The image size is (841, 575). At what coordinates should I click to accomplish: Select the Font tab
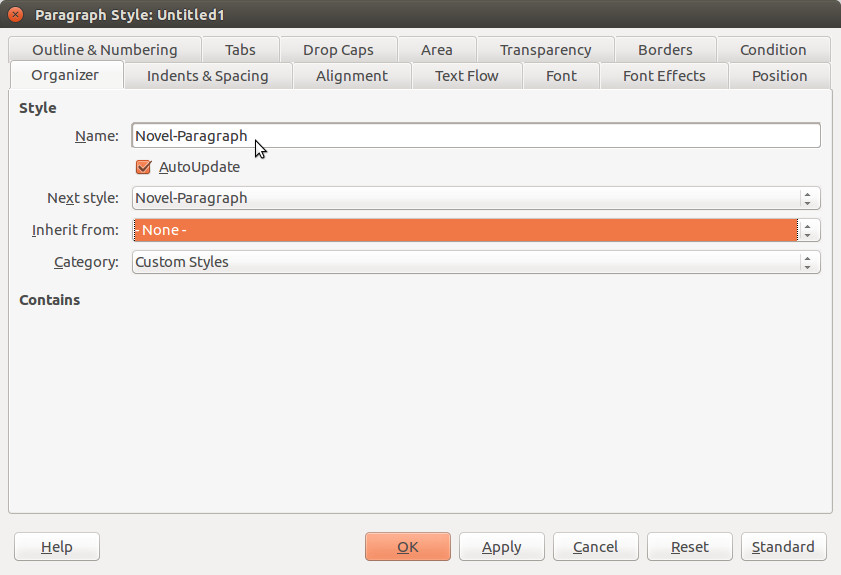point(561,76)
